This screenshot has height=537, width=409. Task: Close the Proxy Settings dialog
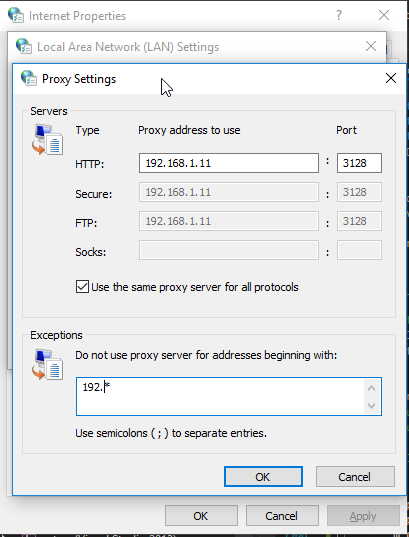tap(391, 78)
